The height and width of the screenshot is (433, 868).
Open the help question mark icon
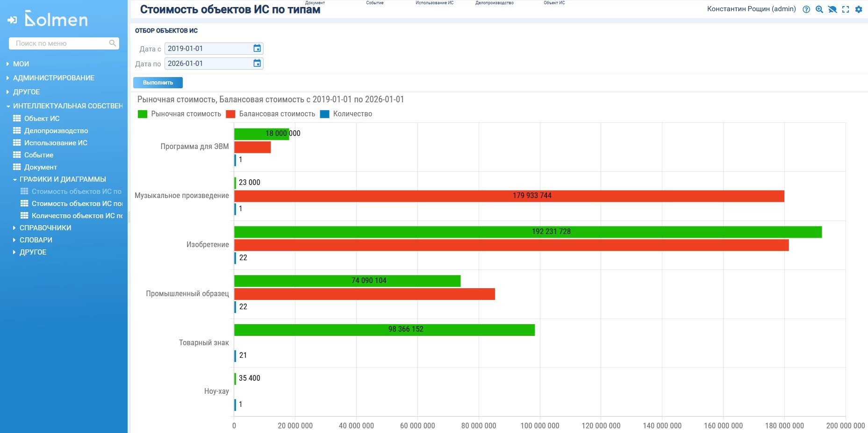(806, 9)
